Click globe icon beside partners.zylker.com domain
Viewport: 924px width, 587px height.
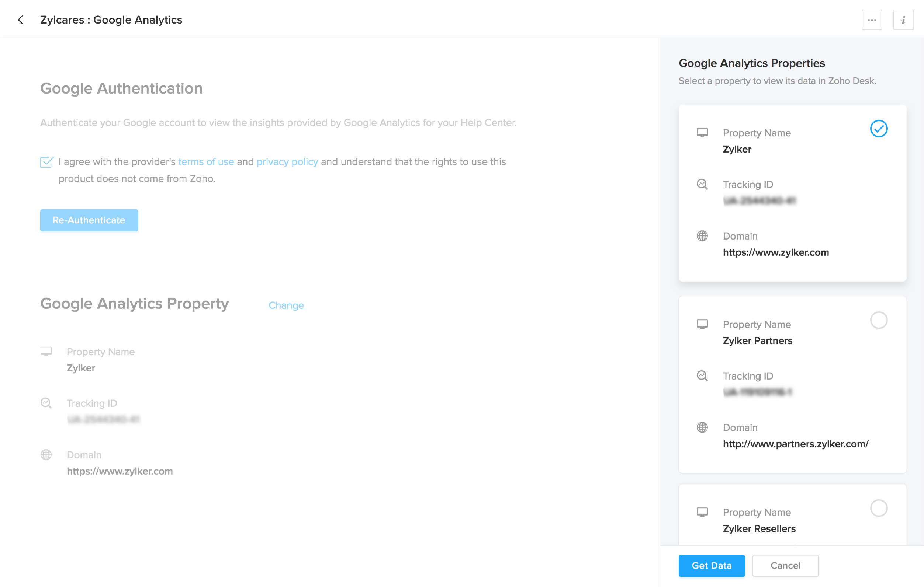coord(702,427)
